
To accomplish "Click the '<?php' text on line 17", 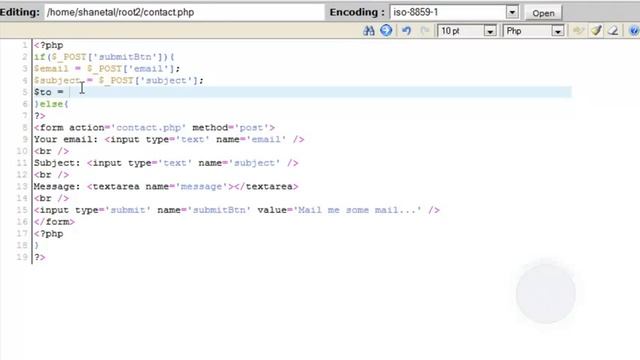I will click(x=49, y=234).
